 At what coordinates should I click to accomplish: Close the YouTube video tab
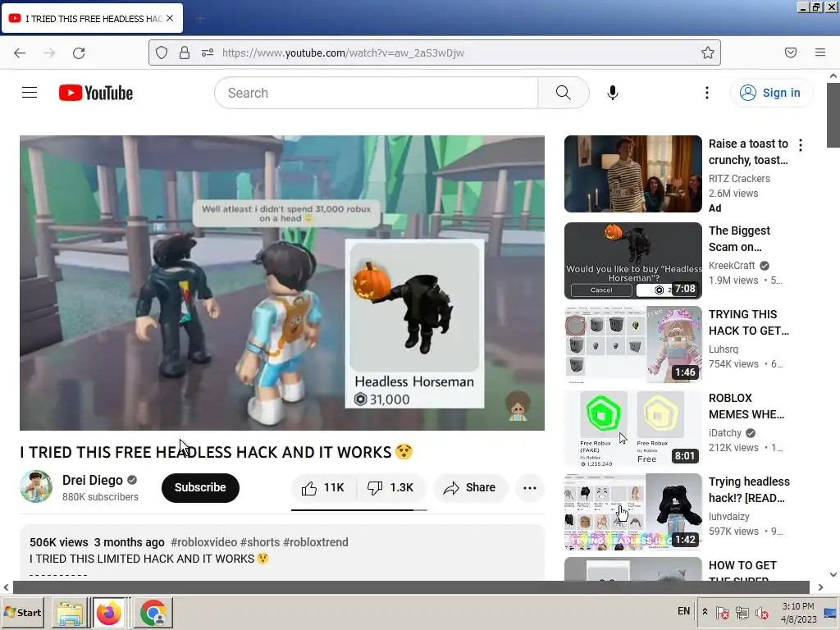click(x=170, y=18)
